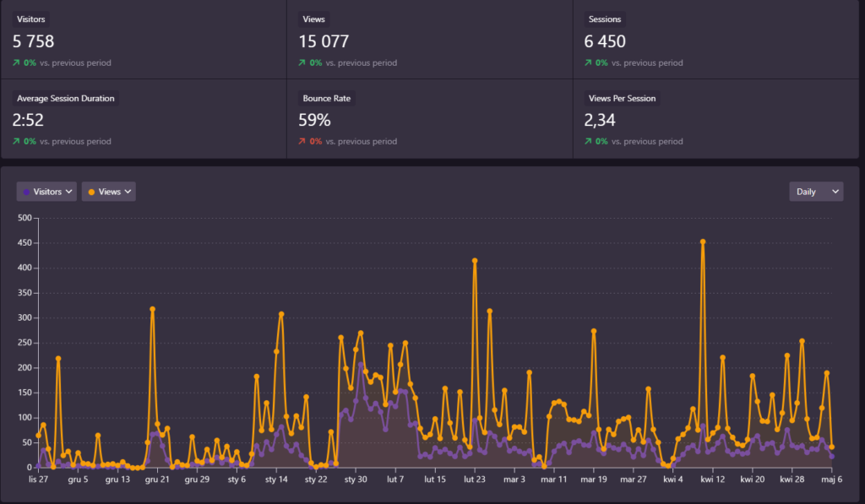Click the Views spike near gru 21
865x504 pixels.
[153, 309]
